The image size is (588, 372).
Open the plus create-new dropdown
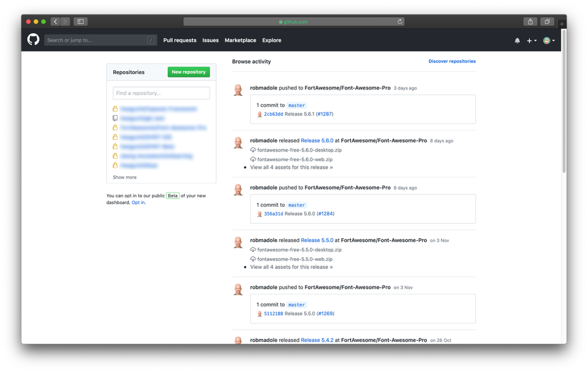(531, 41)
